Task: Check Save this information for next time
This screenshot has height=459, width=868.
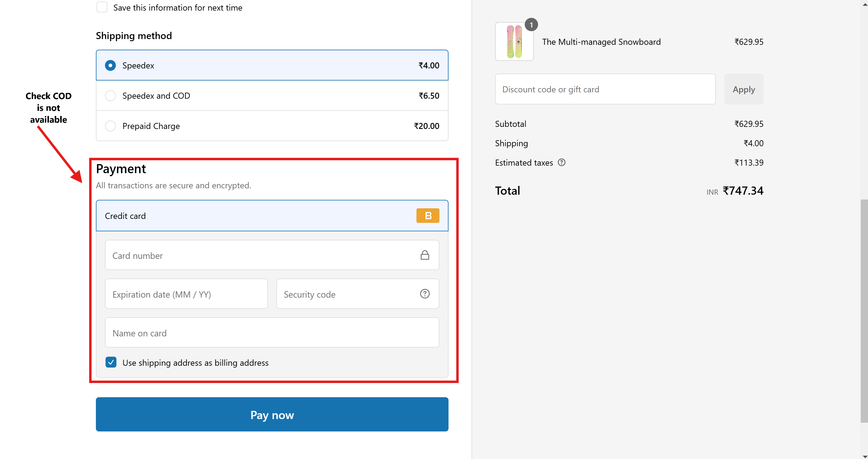Action: coord(102,7)
